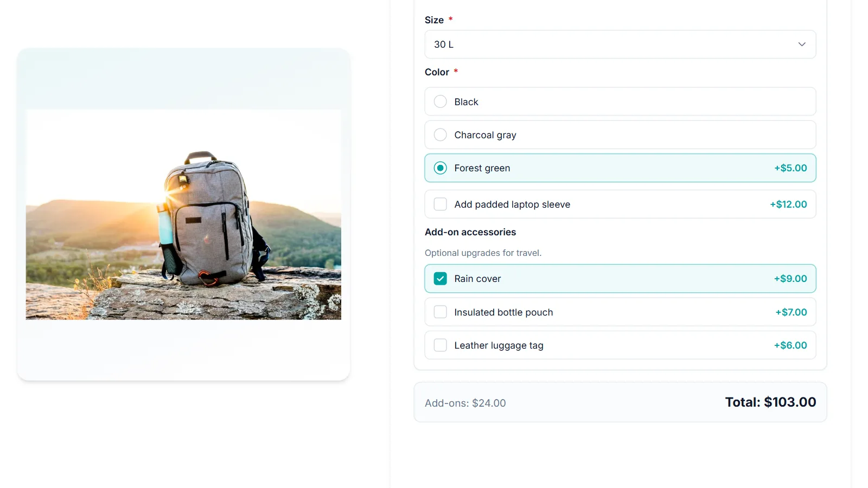Click the Color field label

(x=437, y=72)
